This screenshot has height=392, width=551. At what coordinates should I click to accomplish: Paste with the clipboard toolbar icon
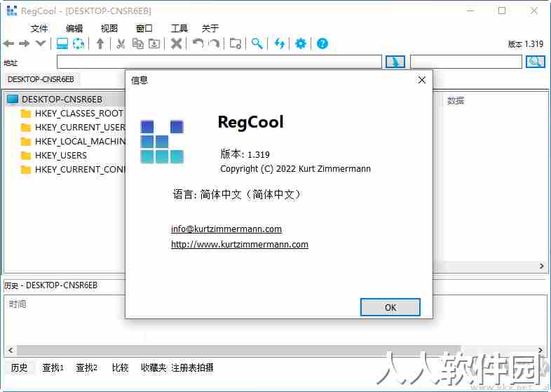[154, 43]
